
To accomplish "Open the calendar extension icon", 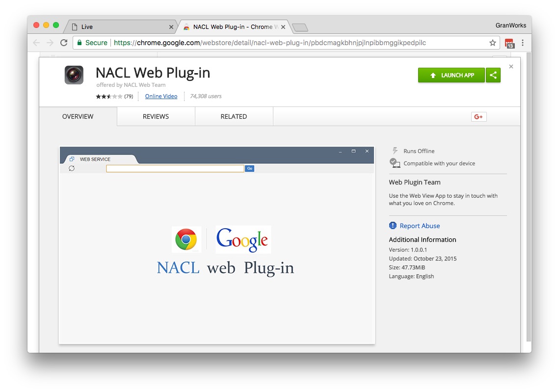I will pos(509,43).
